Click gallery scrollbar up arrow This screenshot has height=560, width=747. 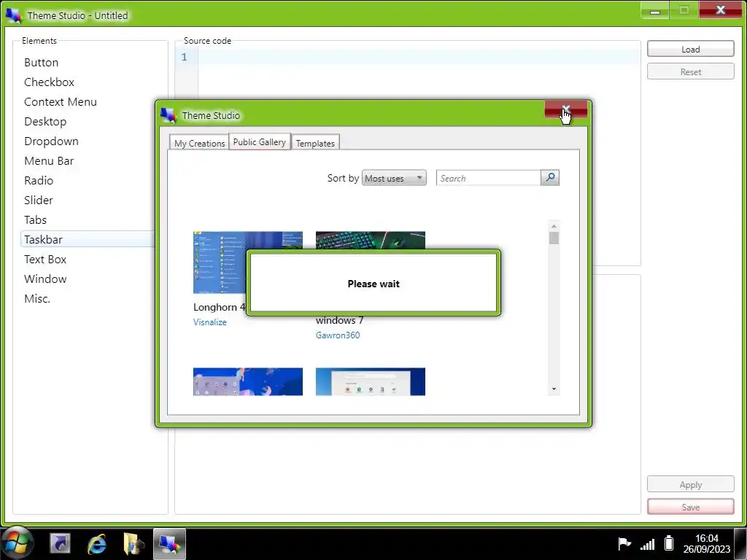[x=554, y=226]
